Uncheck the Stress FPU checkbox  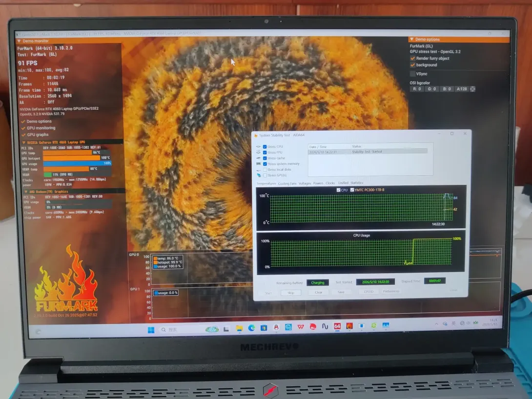click(265, 153)
